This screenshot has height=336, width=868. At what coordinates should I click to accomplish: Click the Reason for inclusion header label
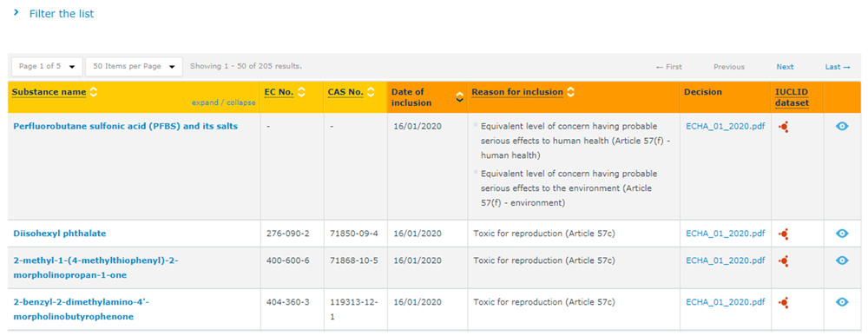(517, 92)
